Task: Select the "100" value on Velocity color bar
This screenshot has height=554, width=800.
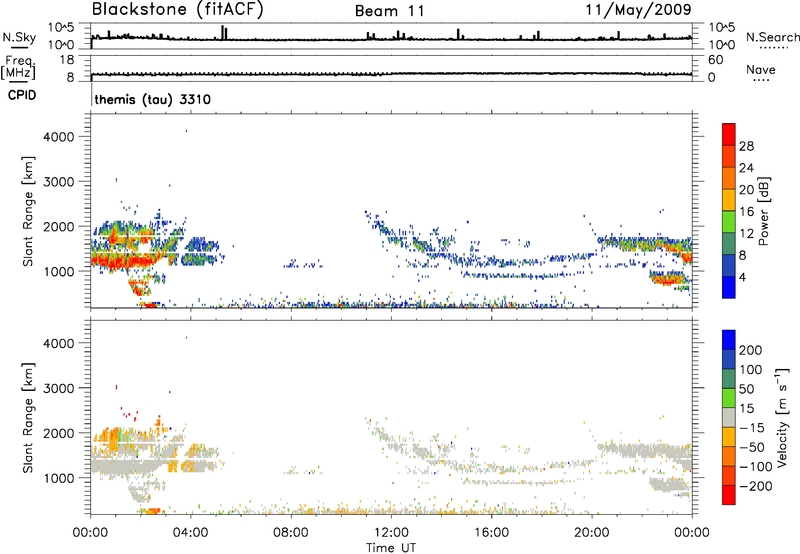Action: (751, 370)
